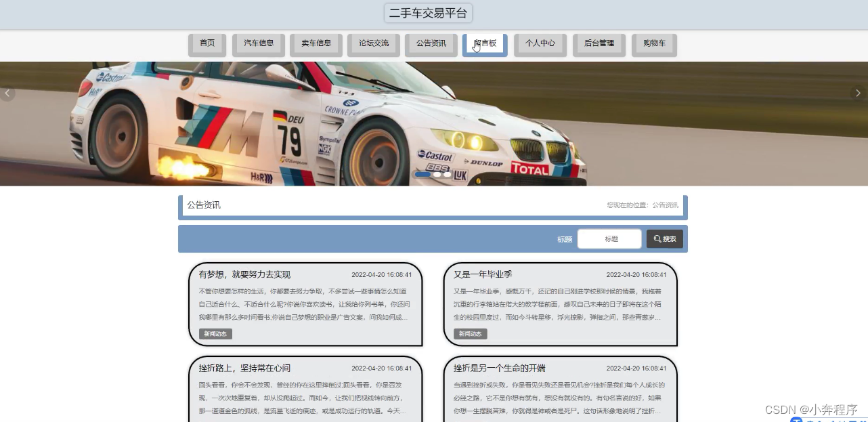
Task: Click the date on 有梦想 article card
Action: [382, 275]
